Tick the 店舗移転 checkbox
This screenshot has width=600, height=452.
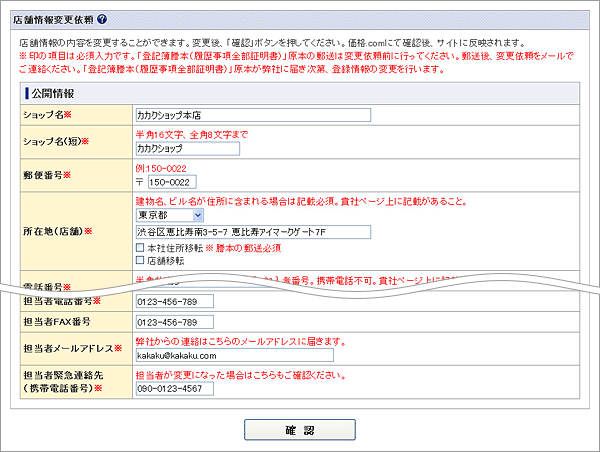click(140, 260)
